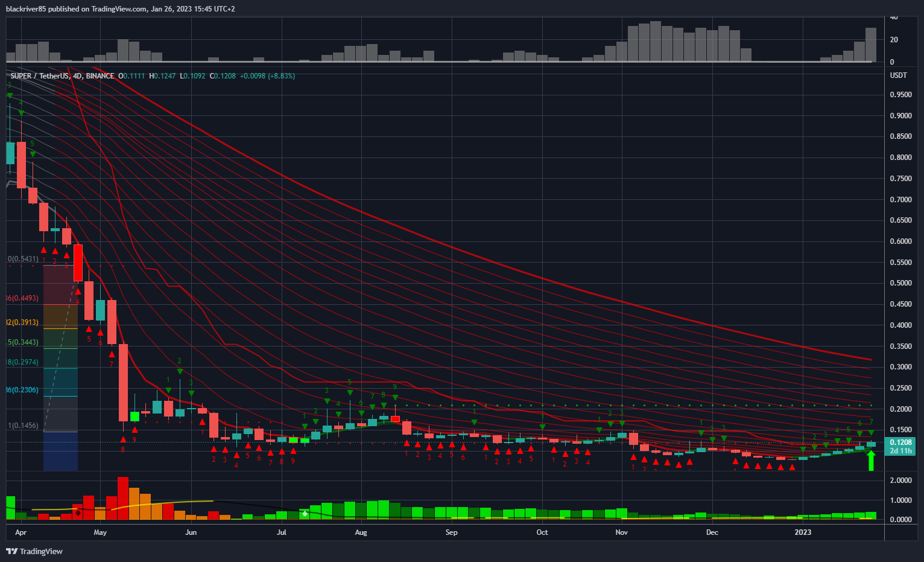Click the latest teal candle at chart's right edge
This screenshot has width=924, height=562.
(870, 444)
